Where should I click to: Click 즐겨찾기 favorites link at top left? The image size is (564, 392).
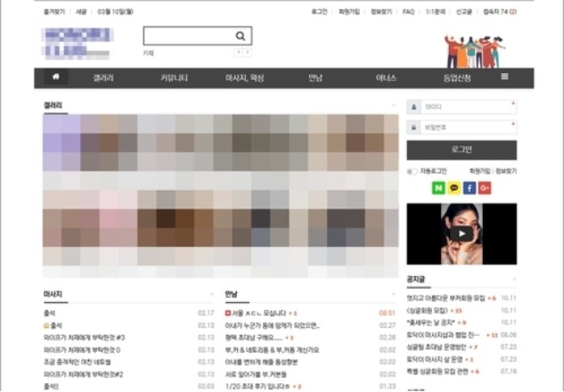tap(54, 12)
